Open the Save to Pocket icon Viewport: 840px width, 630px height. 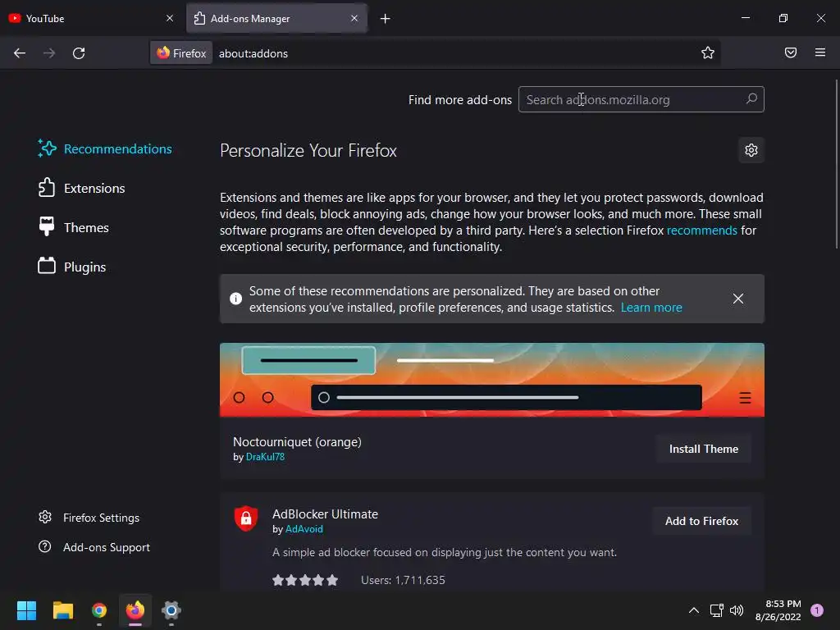tap(790, 52)
